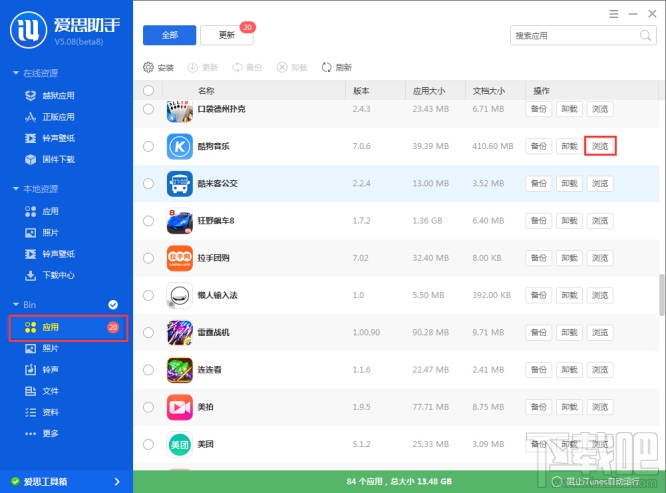The width and height of the screenshot is (666, 493).
Task: Click 阻止iTunes自动运行 in status bar
Action: [596, 482]
